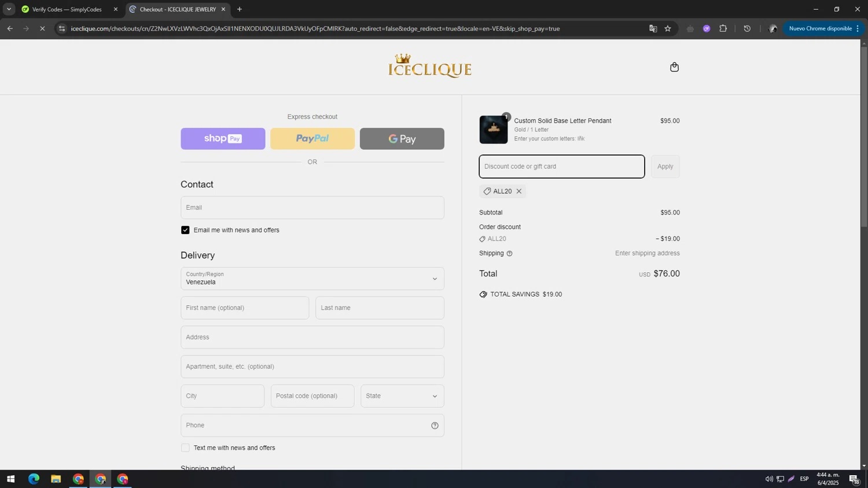Click the volume icon in system tray

pos(769,479)
